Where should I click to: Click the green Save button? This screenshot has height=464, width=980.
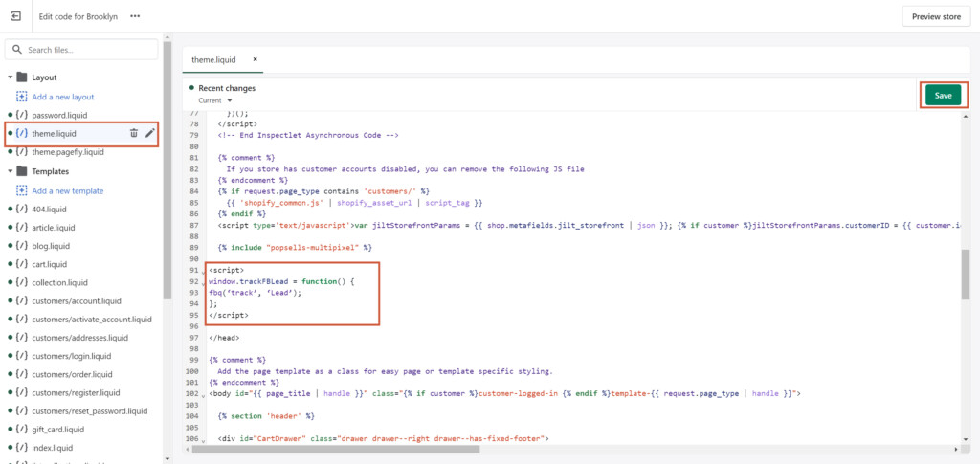coord(943,96)
